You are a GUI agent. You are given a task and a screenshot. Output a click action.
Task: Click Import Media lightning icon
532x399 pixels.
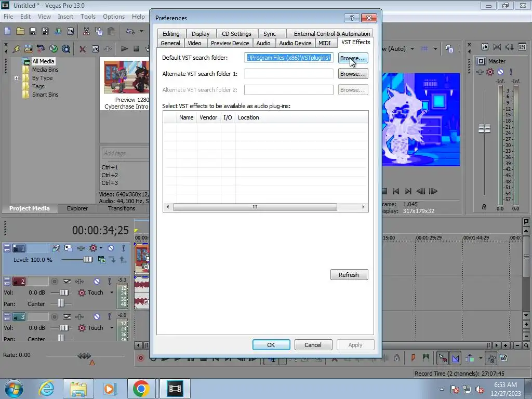click(x=16, y=49)
